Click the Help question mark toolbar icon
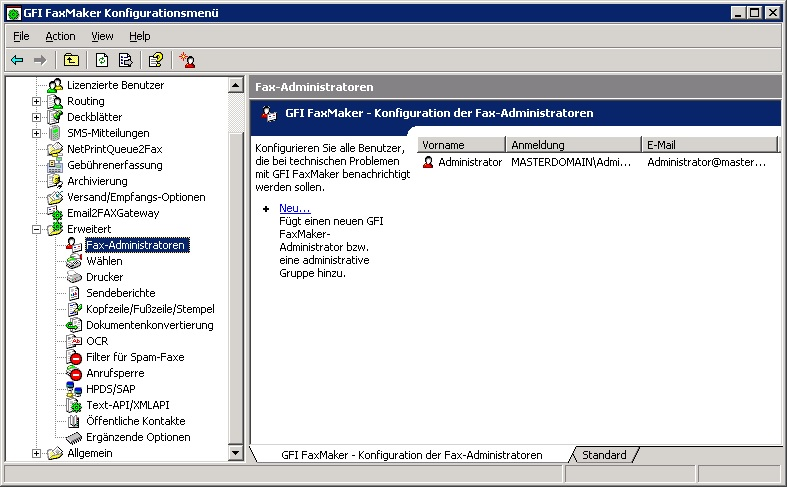787x487 pixels. coord(156,60)
